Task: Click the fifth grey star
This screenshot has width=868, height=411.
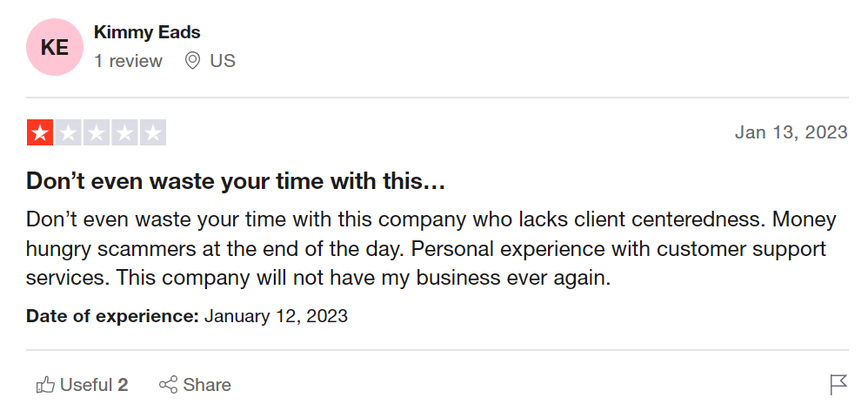Action: click(x=153, y=132)
